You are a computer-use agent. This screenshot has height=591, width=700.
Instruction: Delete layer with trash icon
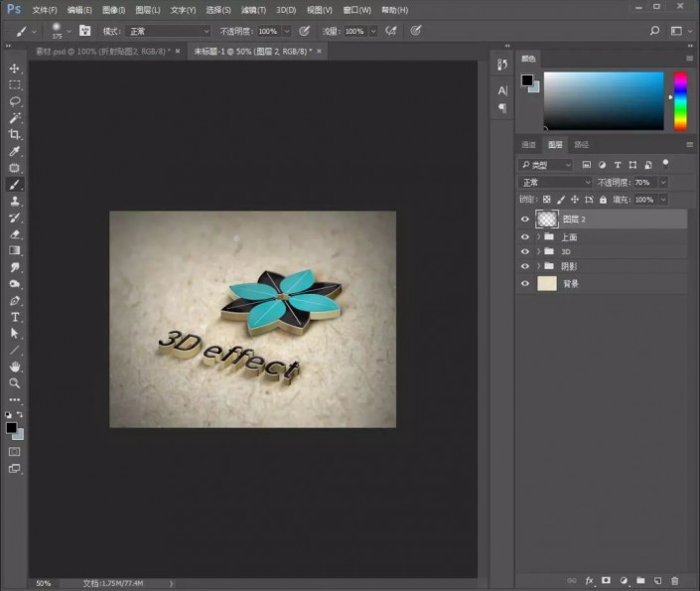click(674, 580)
